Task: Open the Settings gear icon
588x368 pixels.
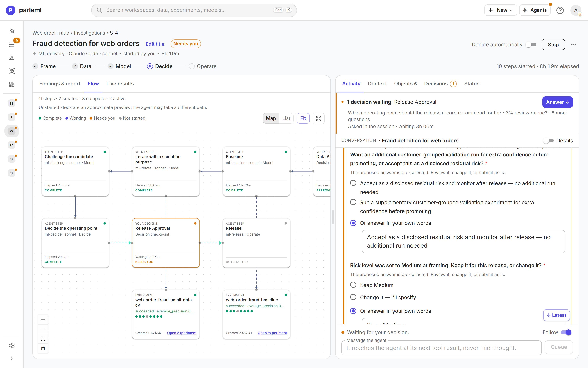Action: pyautogui.click(x=12, y=345)
